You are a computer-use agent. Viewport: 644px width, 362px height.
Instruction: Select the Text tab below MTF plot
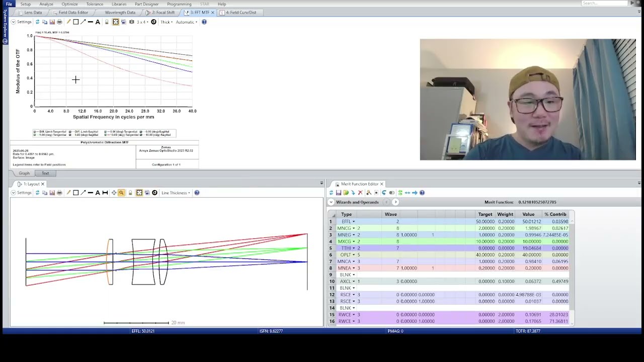click(x=45, y=173)
